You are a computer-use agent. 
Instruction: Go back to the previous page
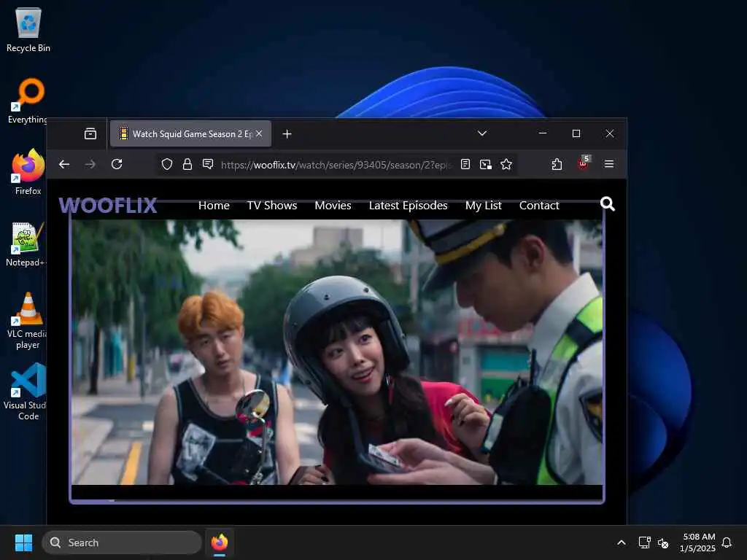pyautogui.click(x=64, y=164)
